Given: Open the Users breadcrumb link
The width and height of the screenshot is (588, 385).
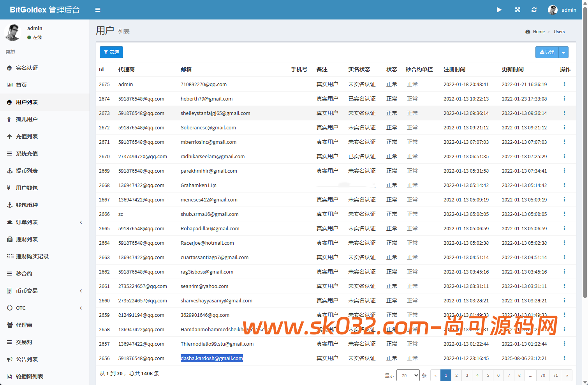Looking at the screenshot, I should tap(559, 32).
